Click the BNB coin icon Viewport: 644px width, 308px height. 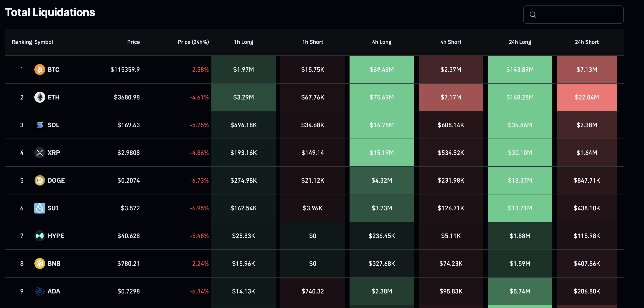(x=40, y=263)
